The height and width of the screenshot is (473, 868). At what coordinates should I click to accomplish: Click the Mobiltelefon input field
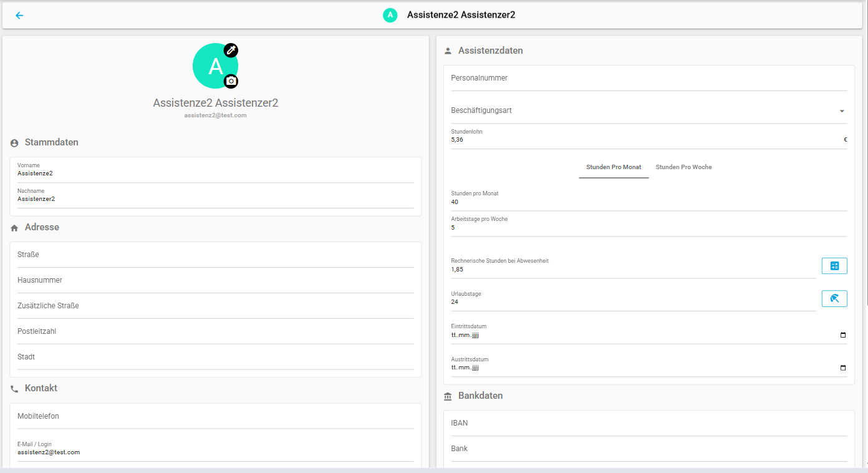215,417
